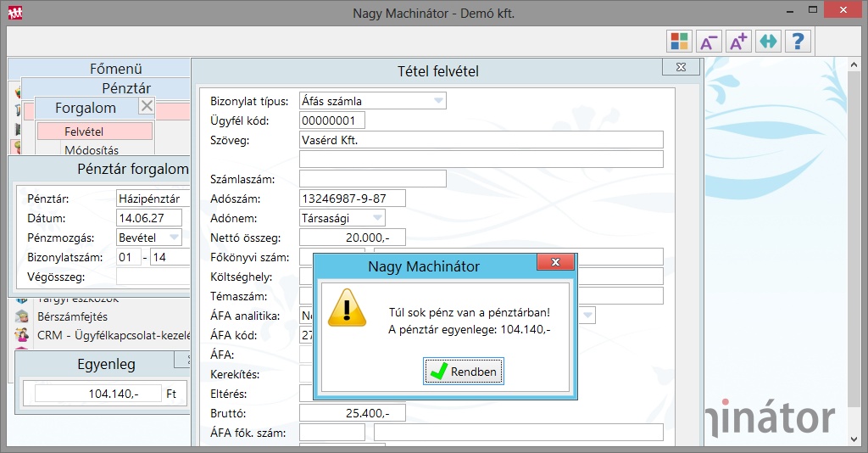Open help with question mark icon

(x=798, y=41)
